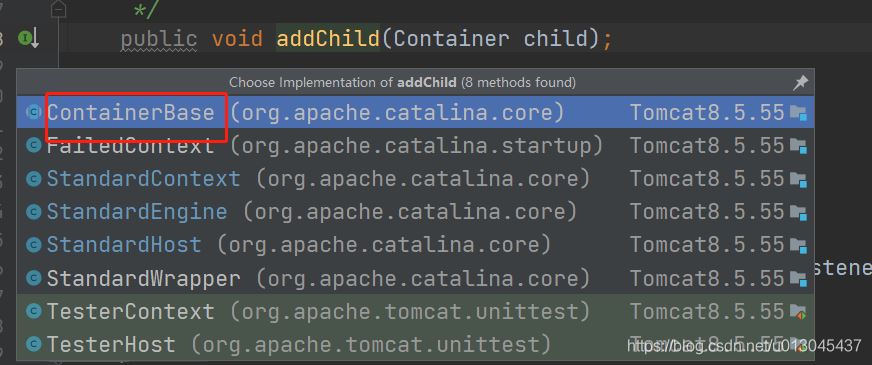Collapse the comment fold marker in gutter
This screenshot has height=365, width=872.
[58, 9]
